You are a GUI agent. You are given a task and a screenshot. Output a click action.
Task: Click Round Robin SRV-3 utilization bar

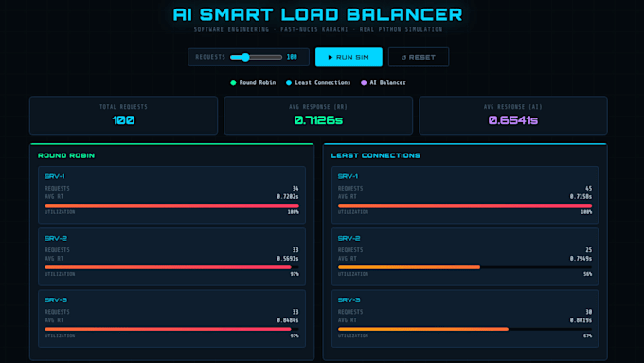click(171, 329)
